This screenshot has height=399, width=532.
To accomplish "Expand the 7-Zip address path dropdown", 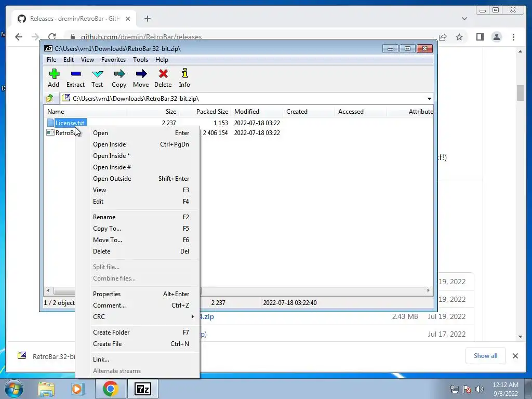I will [429, 98].
